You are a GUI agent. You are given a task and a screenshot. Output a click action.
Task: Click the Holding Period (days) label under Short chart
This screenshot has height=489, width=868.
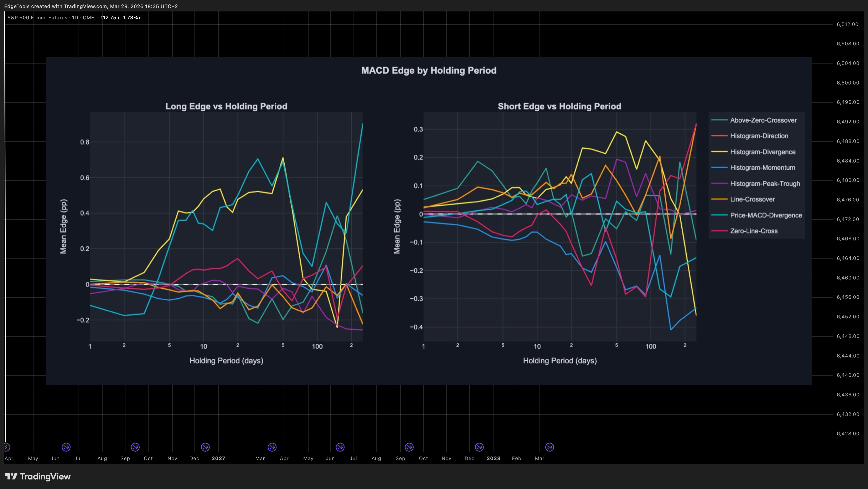(x=560, y=361)
